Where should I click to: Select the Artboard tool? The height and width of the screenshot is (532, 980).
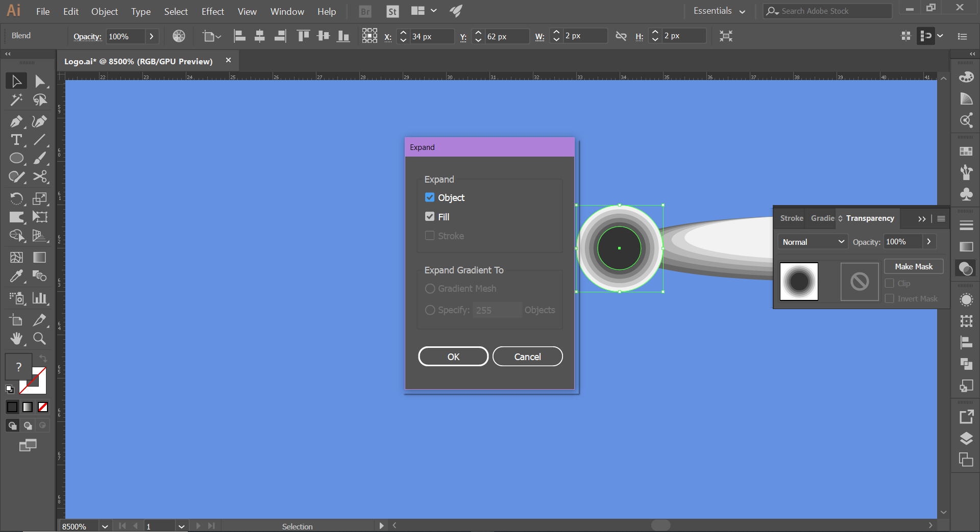[16, 320]
